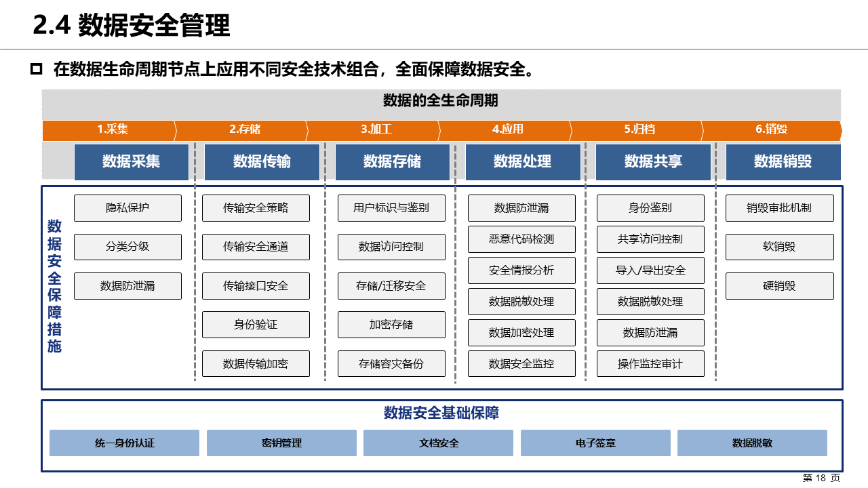Click the 数据传输 column header

coord(262,161)
